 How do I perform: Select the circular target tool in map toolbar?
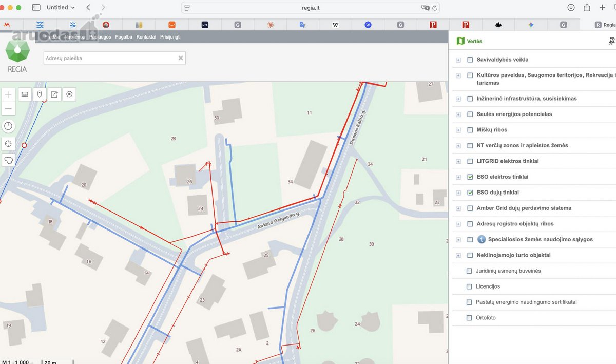tap(69, 94)
